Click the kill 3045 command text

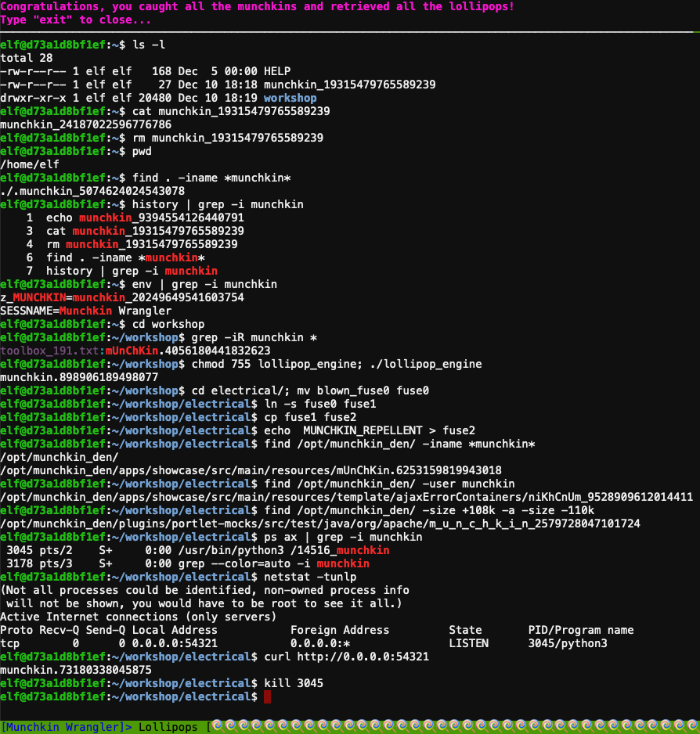pos(294,683)
